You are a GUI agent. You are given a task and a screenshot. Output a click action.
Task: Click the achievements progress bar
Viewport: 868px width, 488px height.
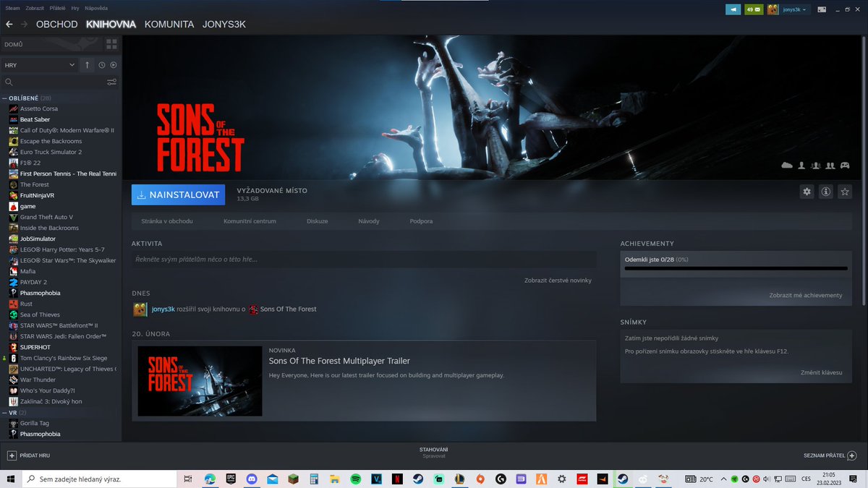pyautogui.click(x=736, y=268)
